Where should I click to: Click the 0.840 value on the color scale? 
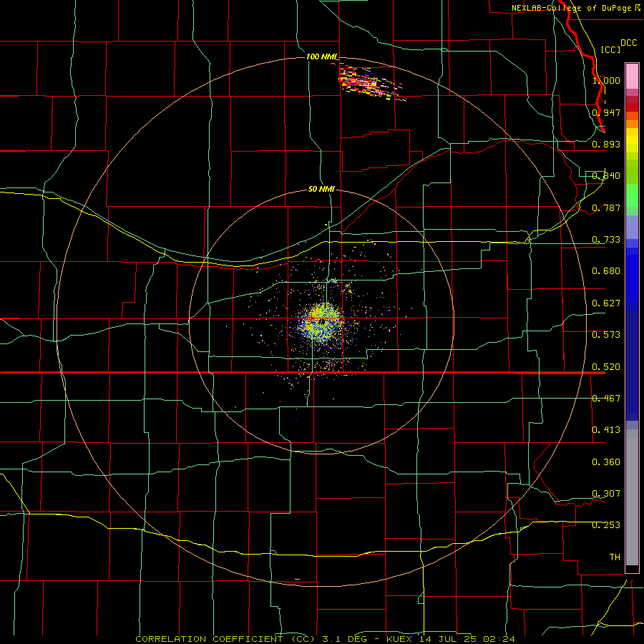click(606, 176)
